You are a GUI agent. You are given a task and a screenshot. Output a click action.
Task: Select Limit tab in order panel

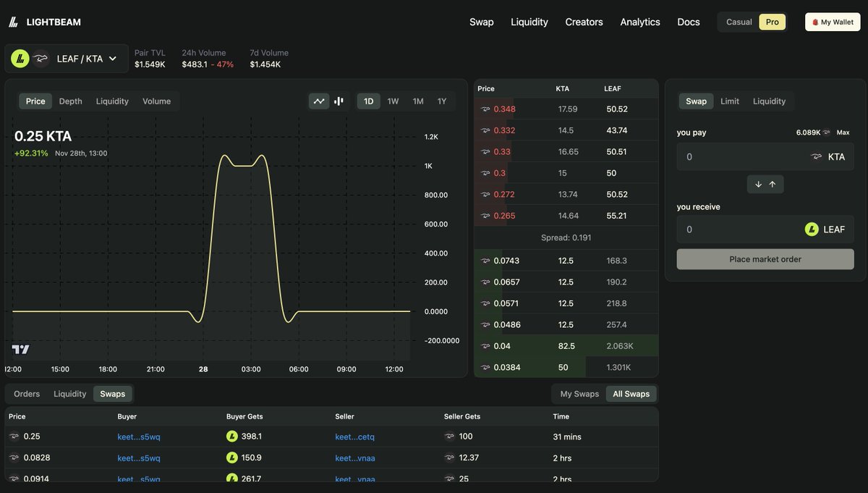(x=730, y=101)
